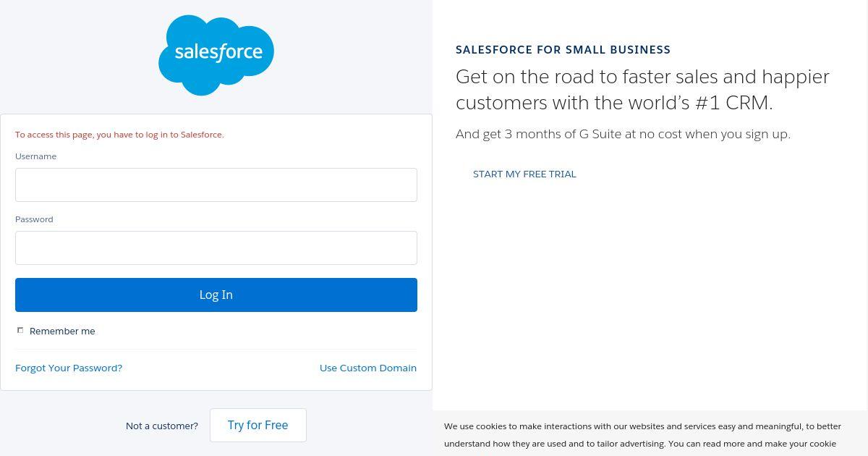Click the world's #1 CRM headline line

click(x=614, y=103)
